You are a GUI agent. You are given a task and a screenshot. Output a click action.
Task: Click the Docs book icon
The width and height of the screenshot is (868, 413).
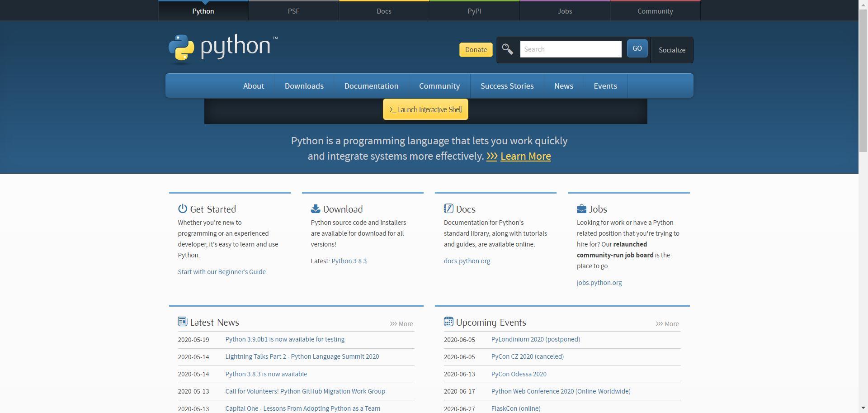[448, 209]
